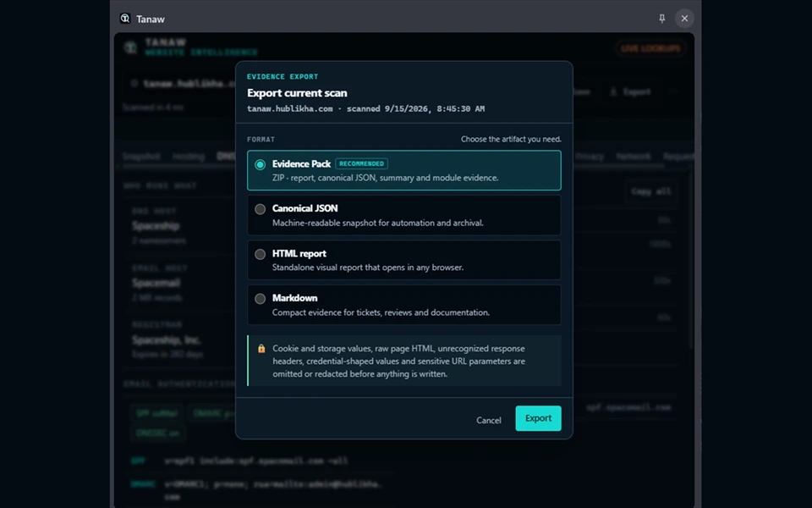The width and height of the screenshot is (812, 508).
Task: Click the blurred 'Copy all' button behind dialog
Action: click(651, 191)
